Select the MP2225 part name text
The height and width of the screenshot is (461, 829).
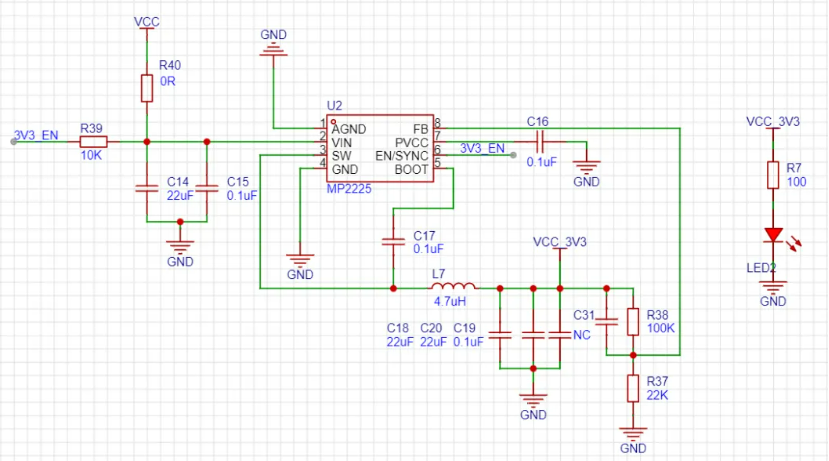(x=349, y=187)
